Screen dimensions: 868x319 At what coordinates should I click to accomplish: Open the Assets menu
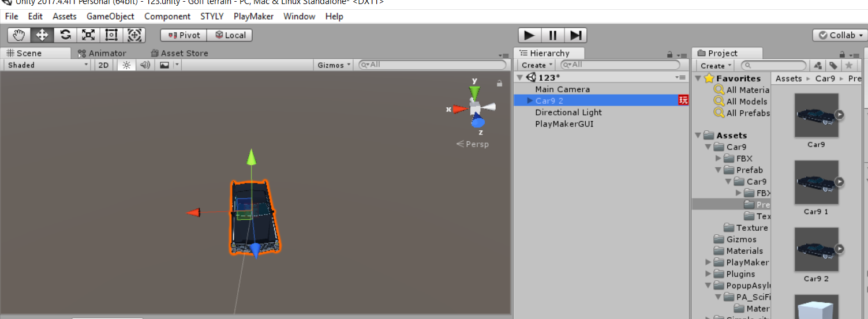(x=65, y=16)
